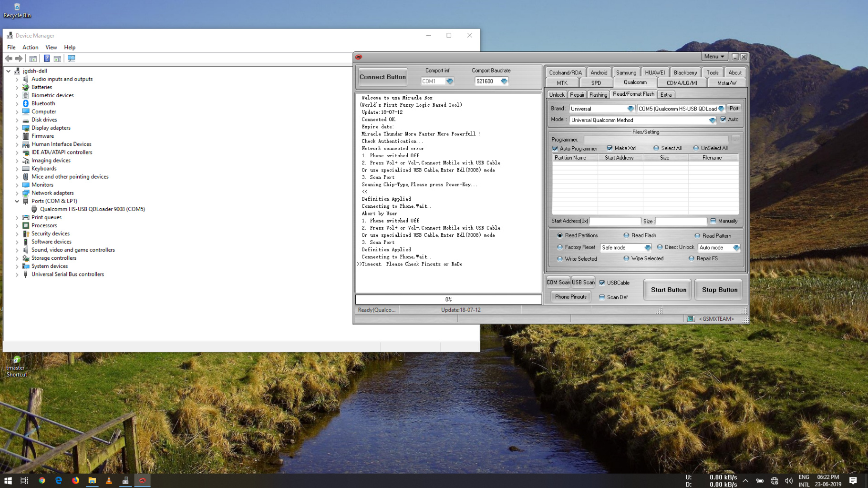Click the Forward arrow in Device Manager toolbar
Screen dimensions: 868x488
click(x=19, y=59)
